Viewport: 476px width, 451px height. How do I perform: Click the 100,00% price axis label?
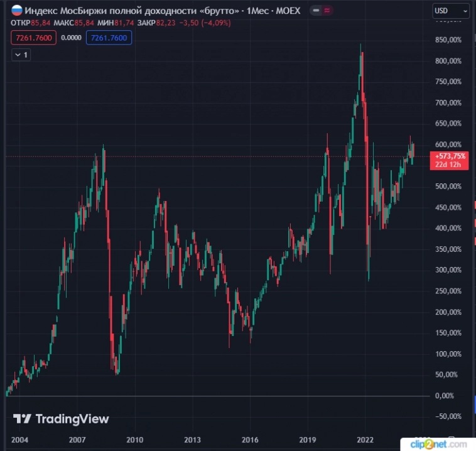click(448, 354)
